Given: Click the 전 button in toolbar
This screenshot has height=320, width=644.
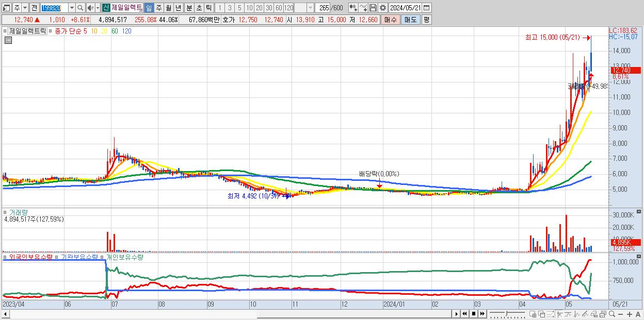Looking at the screenshot, I should tap(34, 8).
